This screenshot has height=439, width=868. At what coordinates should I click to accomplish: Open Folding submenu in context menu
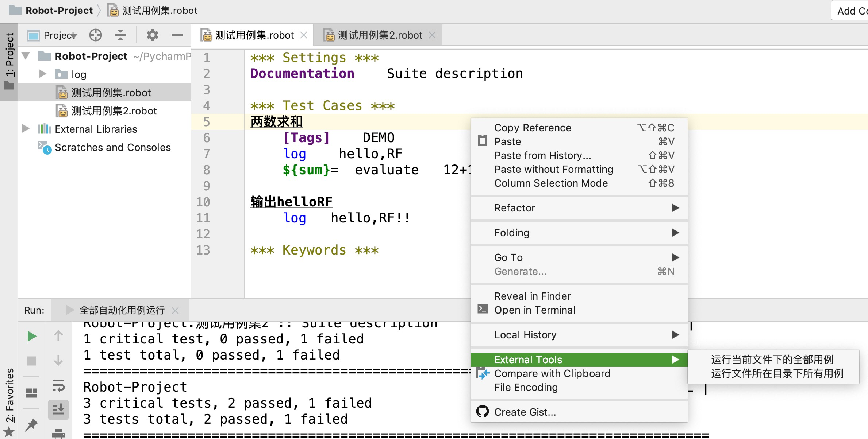tap(579, 233)
